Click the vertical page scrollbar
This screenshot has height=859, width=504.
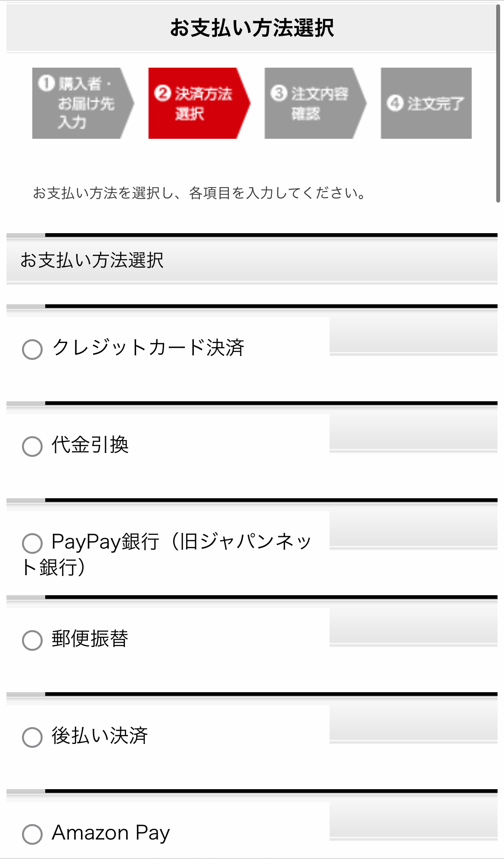click(498, 103)
